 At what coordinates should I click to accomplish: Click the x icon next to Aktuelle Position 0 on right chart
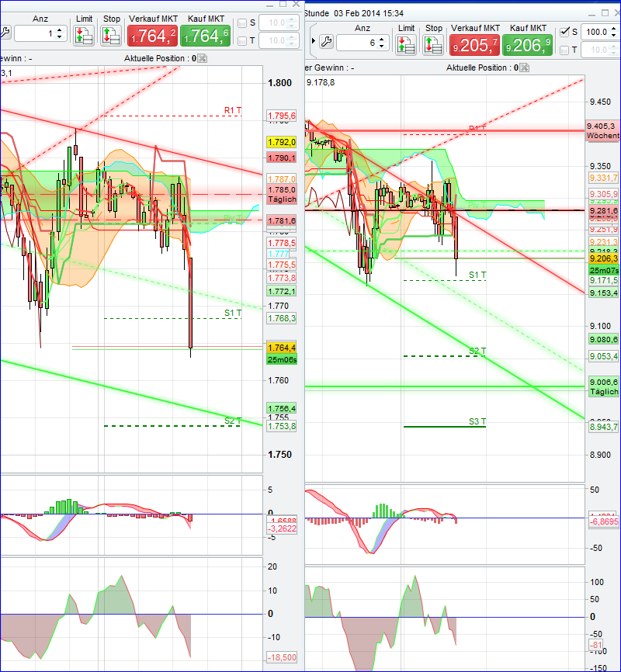pyautogui.click(x=524, y=68)
